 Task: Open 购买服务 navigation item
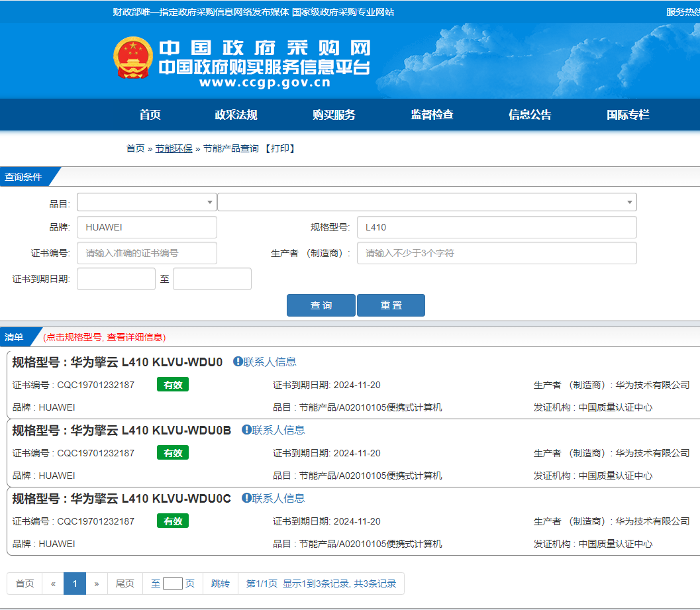[x=334, y=115]
